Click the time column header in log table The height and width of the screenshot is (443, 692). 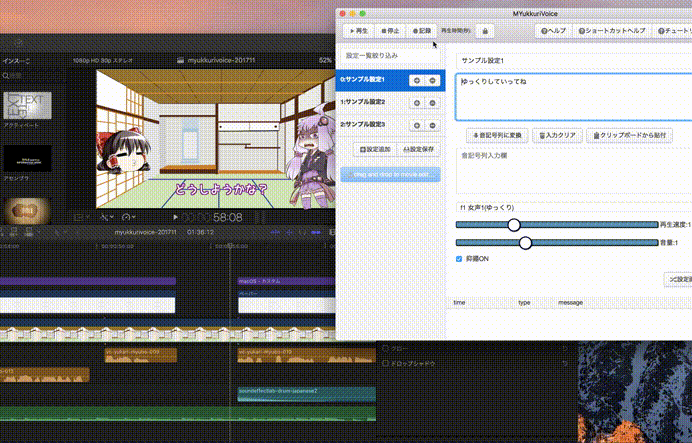[x=459, y=303]
